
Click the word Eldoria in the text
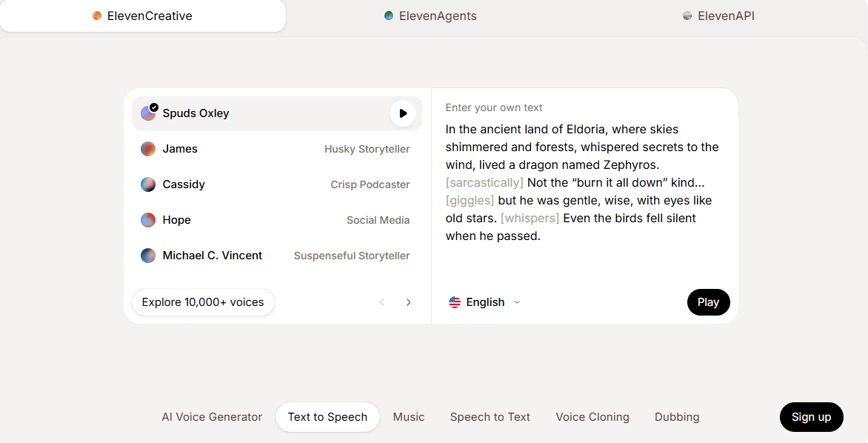click(587, 130)
